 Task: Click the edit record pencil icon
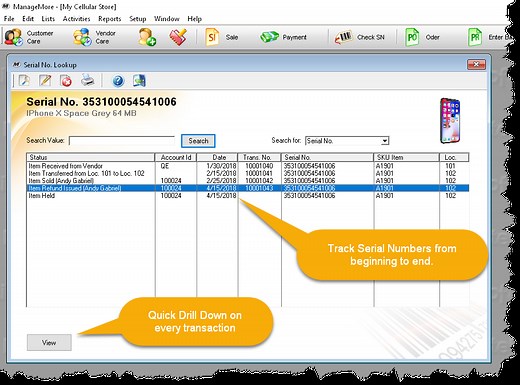coord(45,81)
